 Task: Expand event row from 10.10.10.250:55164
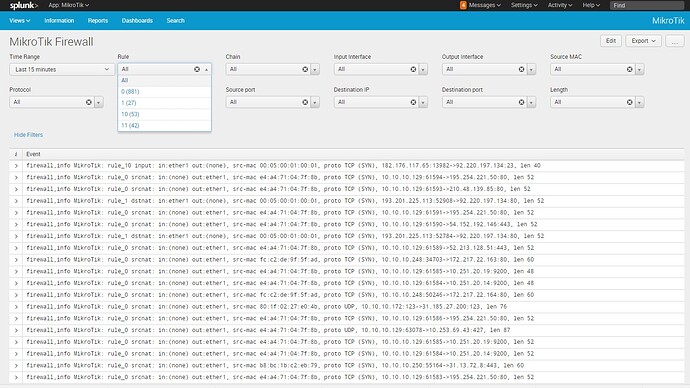[x=16, y=366]
